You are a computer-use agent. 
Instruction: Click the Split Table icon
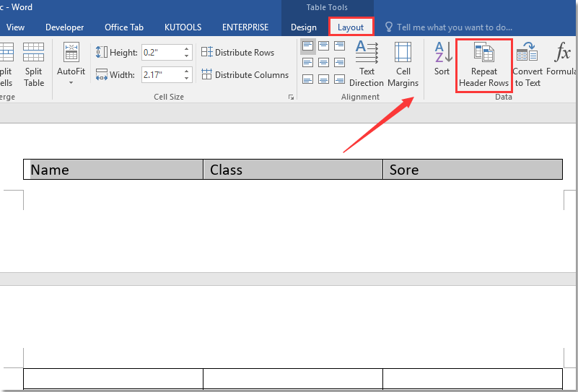point(34,64)
